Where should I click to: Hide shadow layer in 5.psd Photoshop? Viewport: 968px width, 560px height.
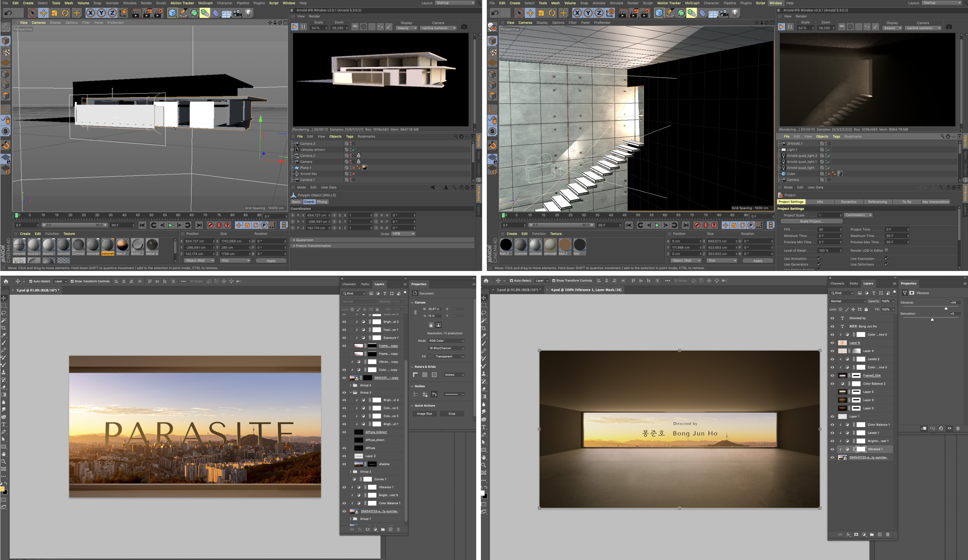coord(344,464)
